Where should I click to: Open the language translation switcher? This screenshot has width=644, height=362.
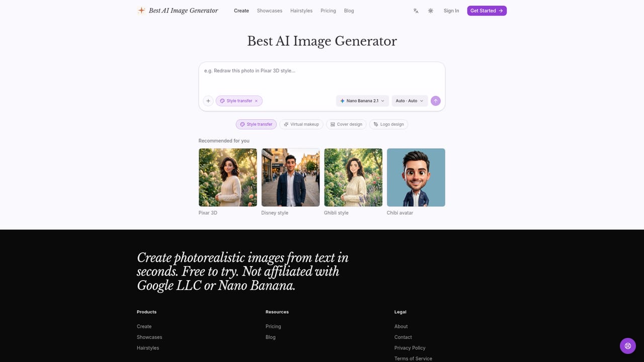click(416, 11)
